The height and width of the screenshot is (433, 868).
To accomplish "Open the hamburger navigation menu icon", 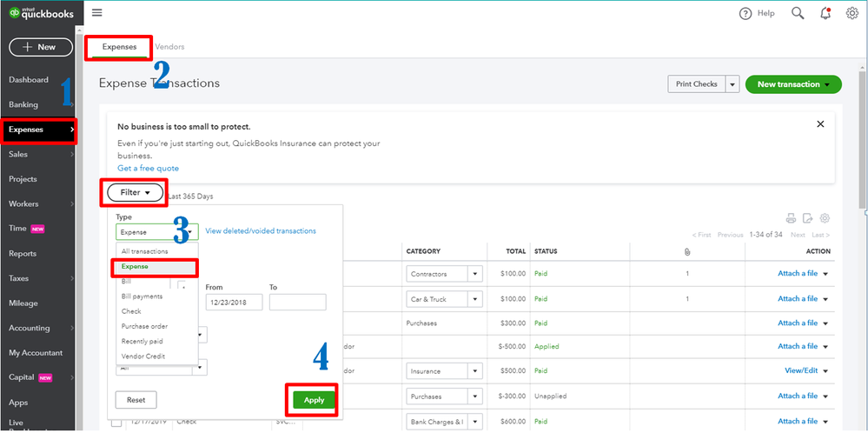I will [x=96, y=13].
